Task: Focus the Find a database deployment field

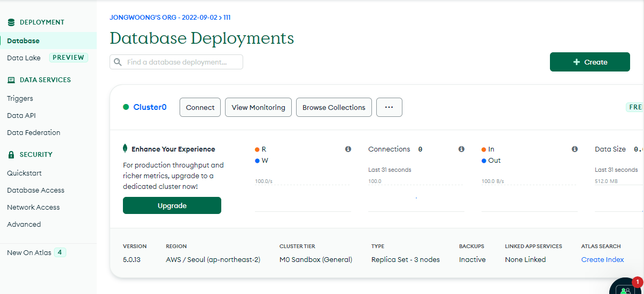Action: coord(176,62)
